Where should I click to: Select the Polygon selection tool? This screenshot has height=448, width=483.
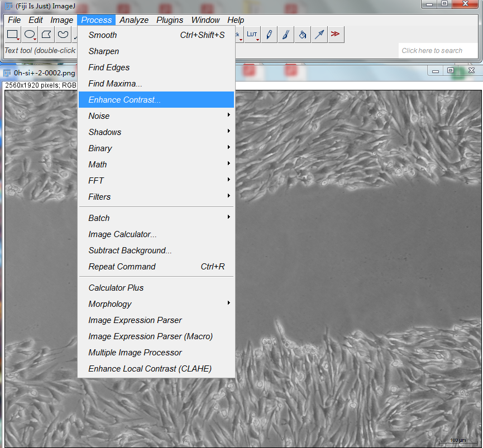click(x=46, y=35)
